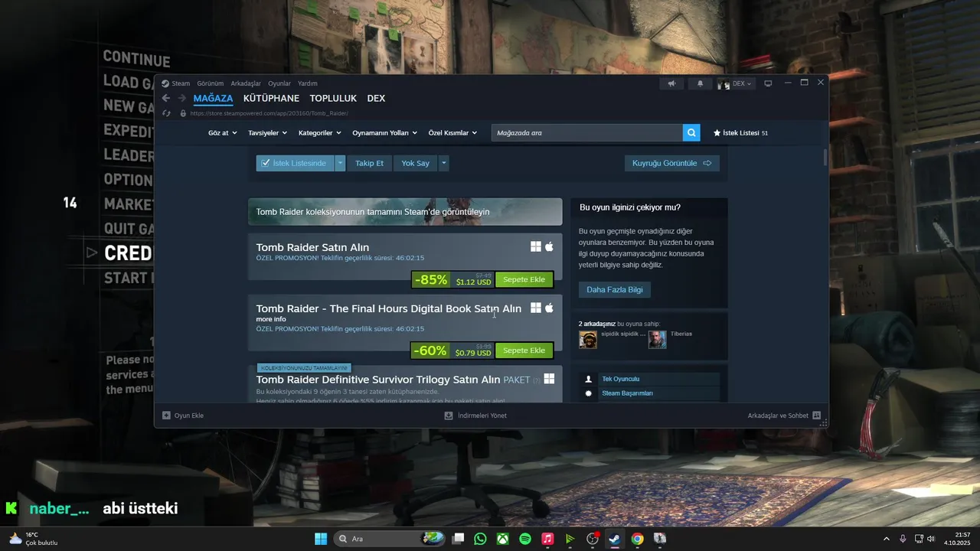Add Tomb Raider to cart at $1.12
Viewport: 980px width, 551px height.
524,279
